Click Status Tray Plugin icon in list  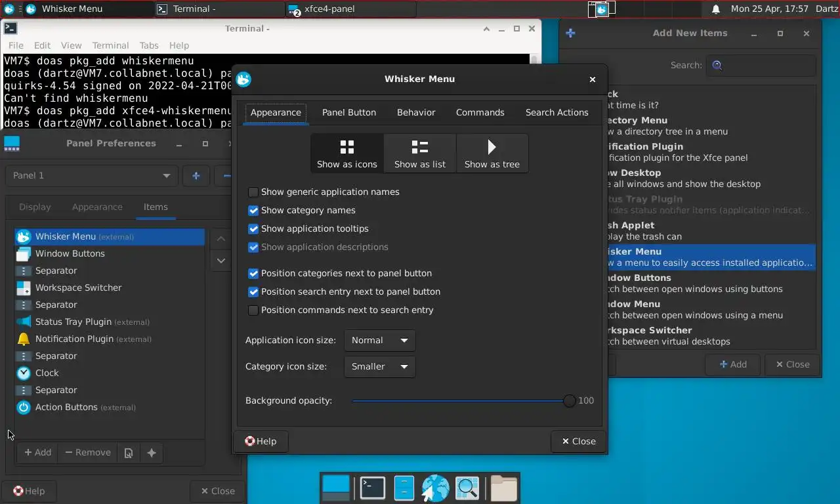pos(24,322)
